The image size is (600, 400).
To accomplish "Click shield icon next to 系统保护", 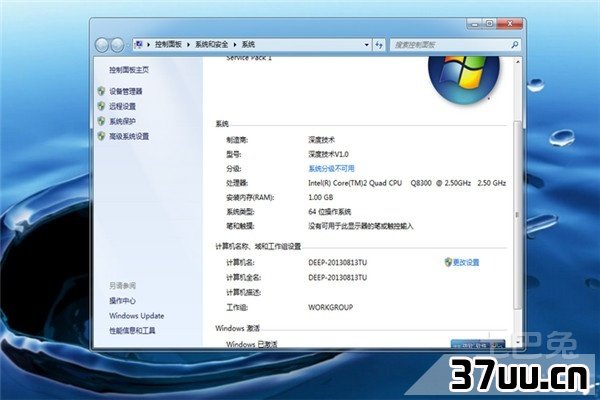I will click(x=101, y=121).
